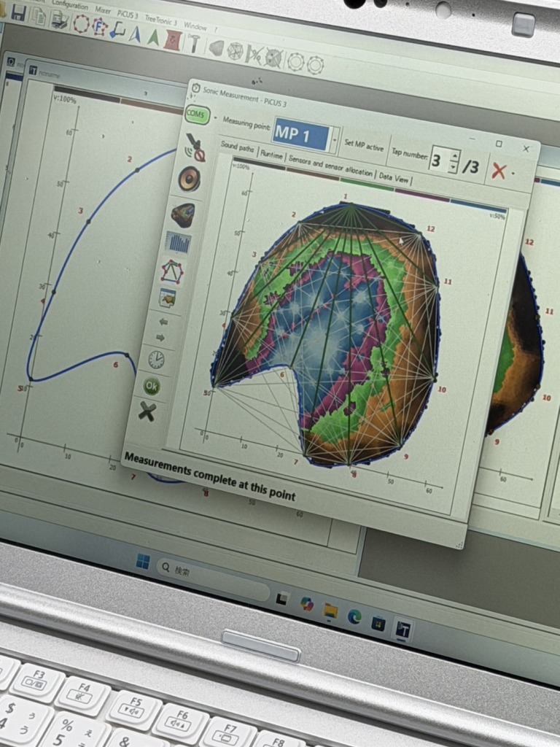Click the image window thumbnail icon

(x=167, y=298)
